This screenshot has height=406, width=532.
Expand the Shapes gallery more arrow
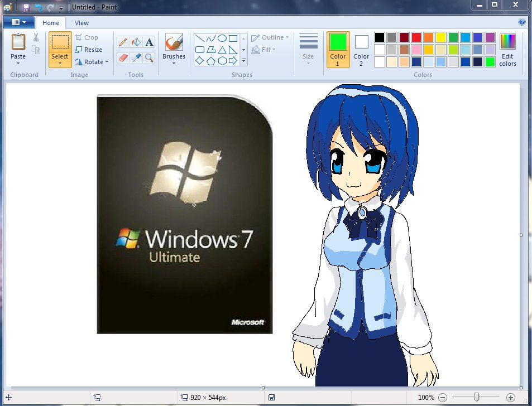243,61
